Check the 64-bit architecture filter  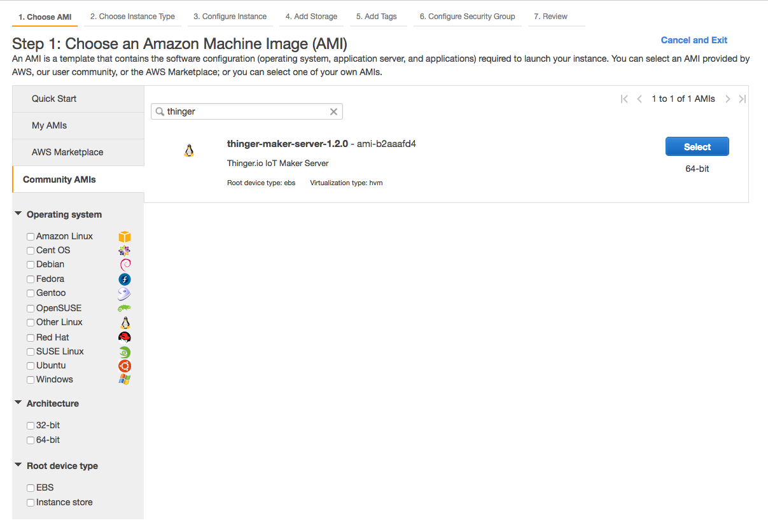[31, 440]
